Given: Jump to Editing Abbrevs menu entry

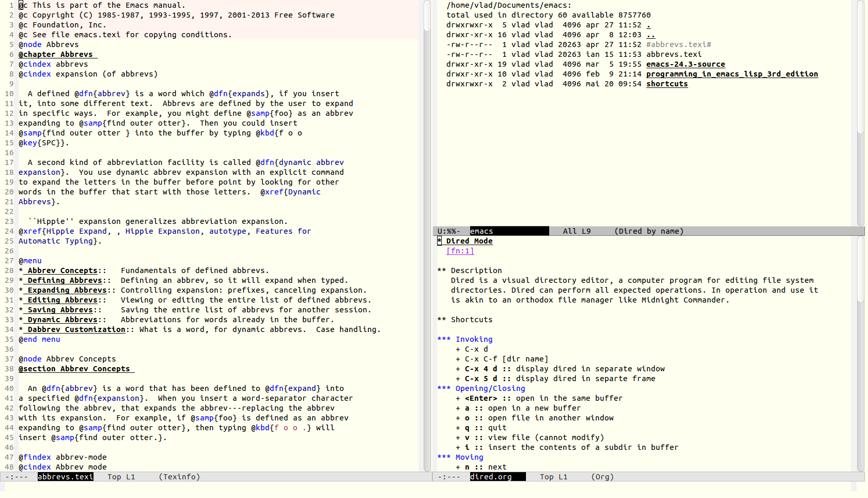Looking at the screenshot, I should coord(62,300).
